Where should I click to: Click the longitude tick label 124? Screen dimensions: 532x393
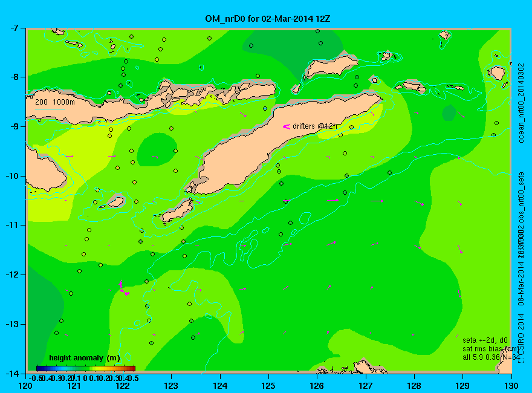[x=220, y=386]
